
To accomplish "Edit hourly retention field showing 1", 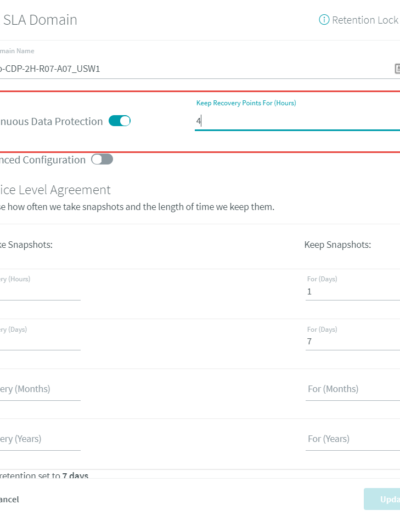I will click(353, 291).
